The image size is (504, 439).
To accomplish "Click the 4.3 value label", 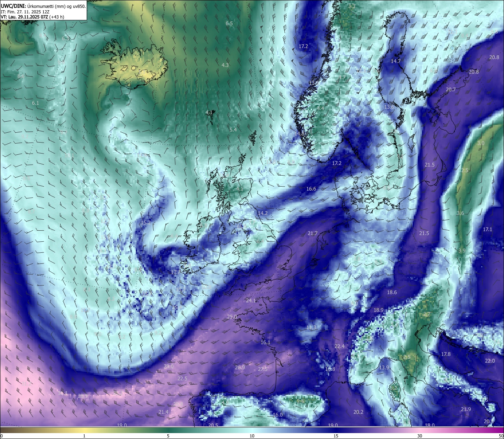I will point(225,65).
